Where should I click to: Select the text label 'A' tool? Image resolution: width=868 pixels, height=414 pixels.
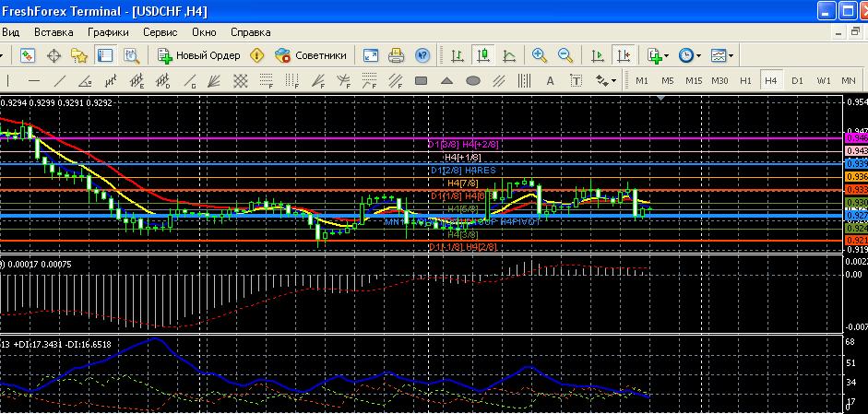[x=551, y=81]
